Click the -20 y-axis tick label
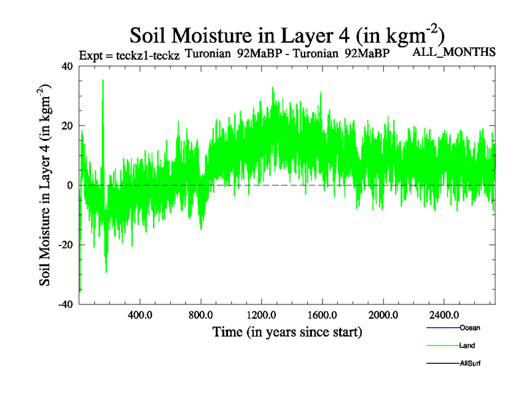This screenshot has height=399, width=532. pos(65,245)
